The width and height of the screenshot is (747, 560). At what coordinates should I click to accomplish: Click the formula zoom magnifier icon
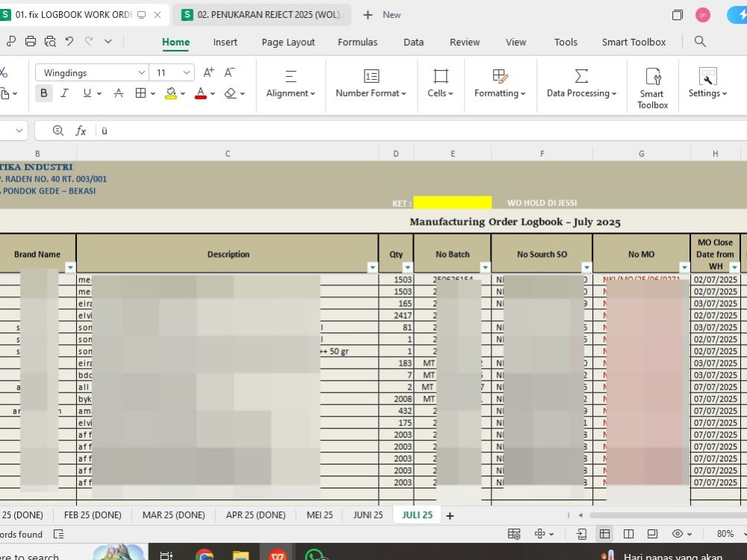coord(58,131)
